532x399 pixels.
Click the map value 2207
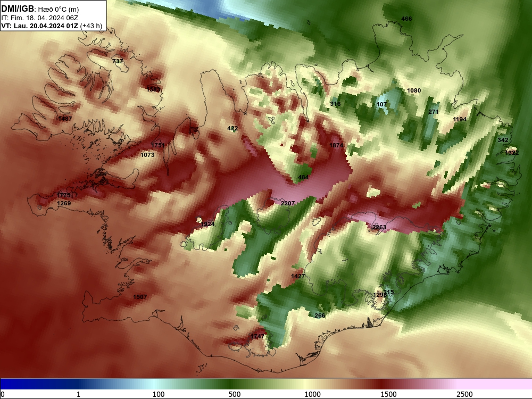tap(288, 203)
